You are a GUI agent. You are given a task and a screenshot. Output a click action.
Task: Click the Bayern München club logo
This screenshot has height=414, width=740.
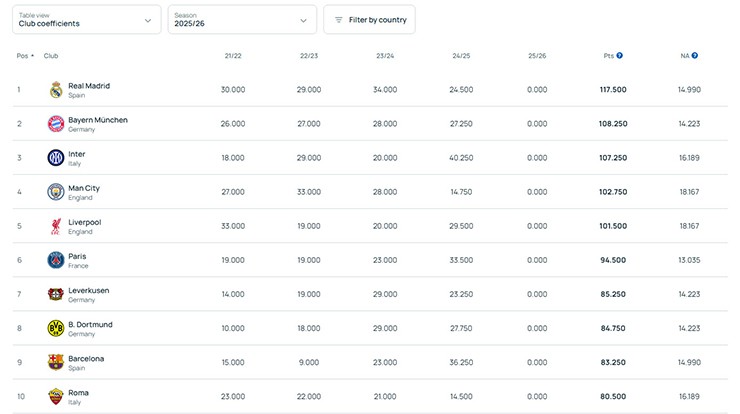pos(56,124)
